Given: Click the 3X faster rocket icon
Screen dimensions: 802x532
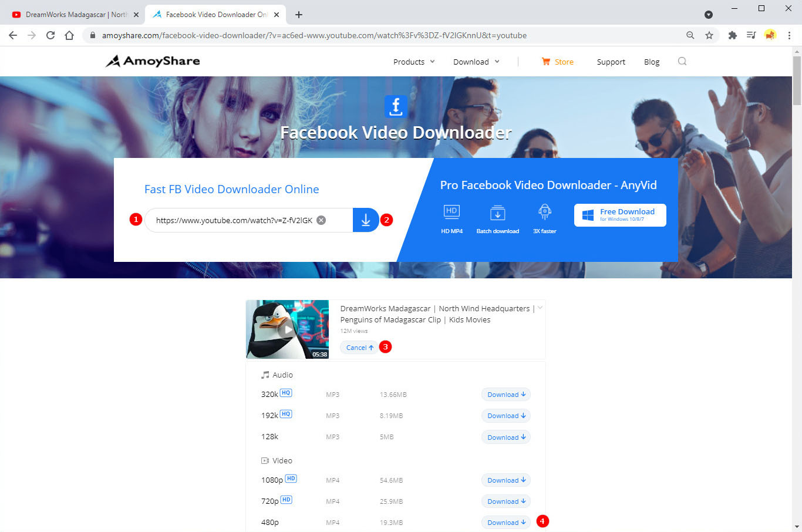Looking at the screenshot, I should point(545,212).
